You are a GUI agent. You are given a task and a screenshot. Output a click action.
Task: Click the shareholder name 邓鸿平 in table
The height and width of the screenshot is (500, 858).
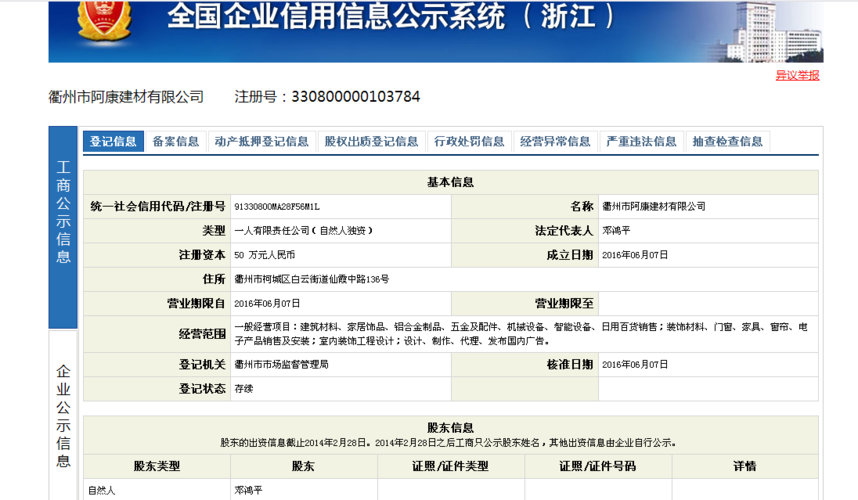pos(248,491)
